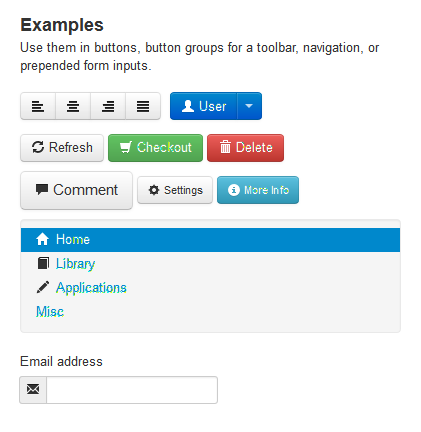The image size is (421, 432).
Task: Click the More Info button
Action: point(258,190)
